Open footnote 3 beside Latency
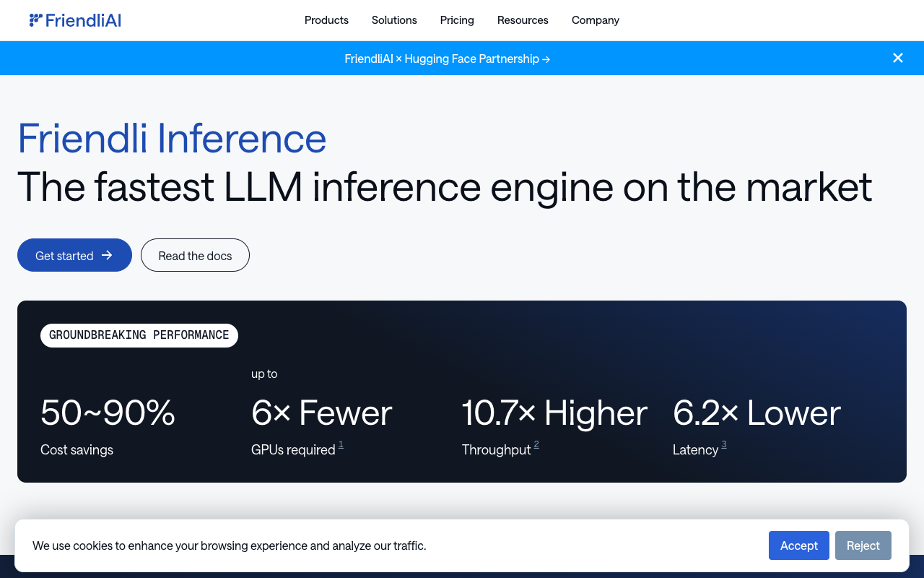The height and width of the screenshot is (578, 924). coord(724,444)
